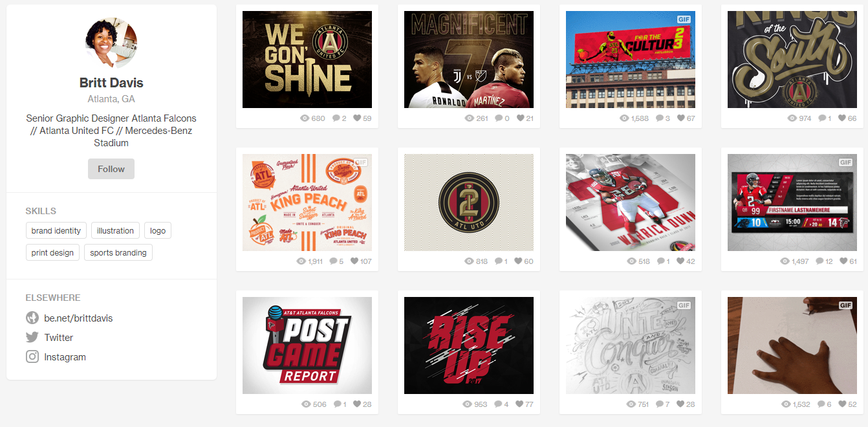Image resolution: width=868 pixels, height=427 pixels.
Task: Choose the illustration skill tag
Action: (x=115, y=231)
